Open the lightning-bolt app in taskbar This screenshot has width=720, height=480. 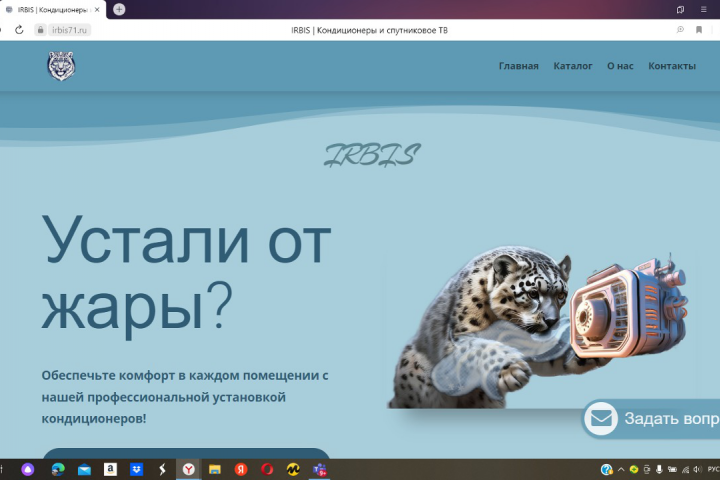[162, 469]
